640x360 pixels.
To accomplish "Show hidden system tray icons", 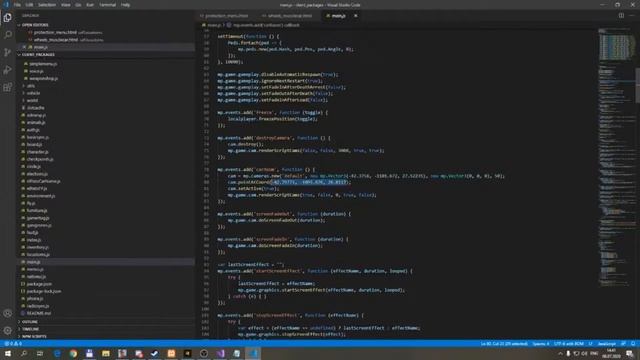I will (x=560, y=353).
